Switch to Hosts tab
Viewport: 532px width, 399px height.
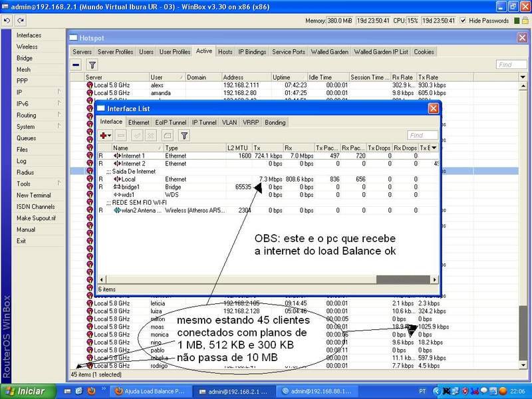pos(225,52)
